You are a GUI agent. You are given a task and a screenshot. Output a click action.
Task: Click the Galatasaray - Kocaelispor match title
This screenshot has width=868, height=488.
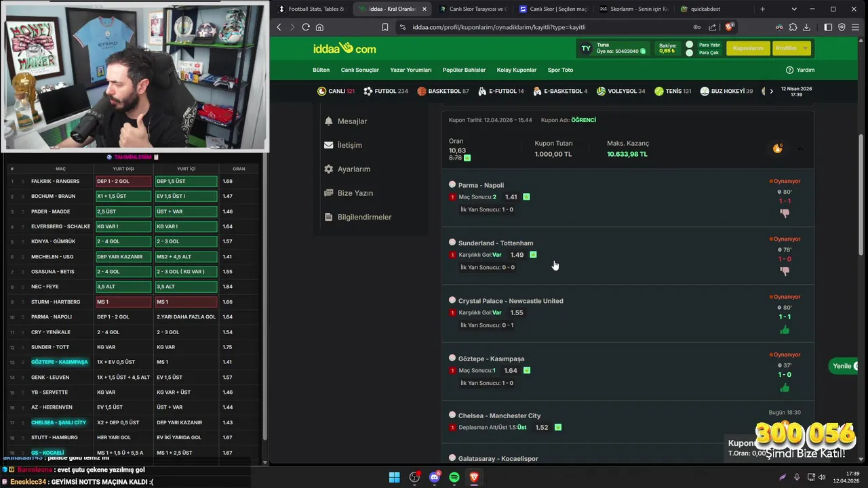point(498,459)
